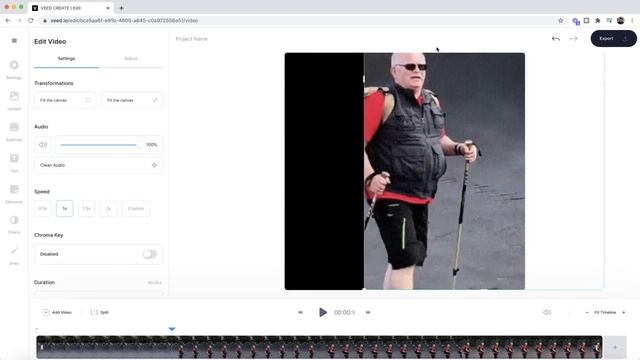Play the video

click(x=323, y=312)
